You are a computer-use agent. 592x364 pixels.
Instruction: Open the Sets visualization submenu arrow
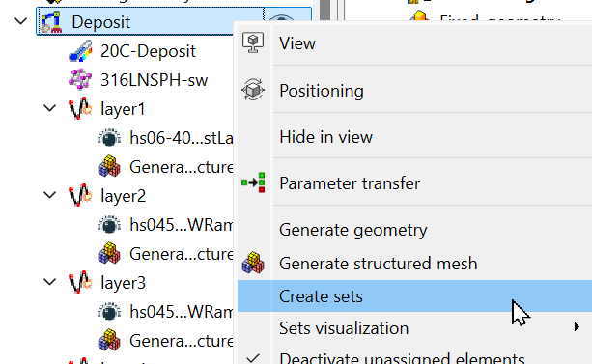[x=577, y=327]
